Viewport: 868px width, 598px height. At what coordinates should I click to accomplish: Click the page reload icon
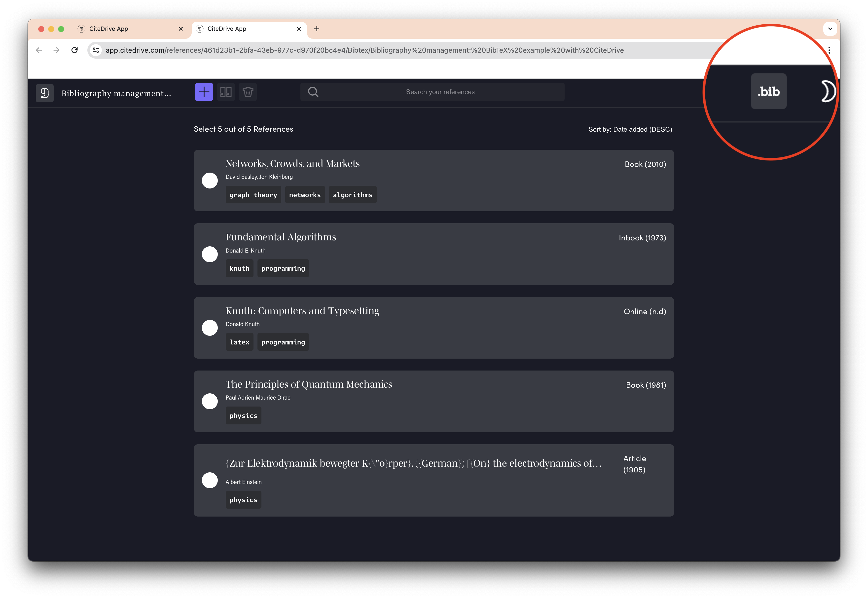74,50
